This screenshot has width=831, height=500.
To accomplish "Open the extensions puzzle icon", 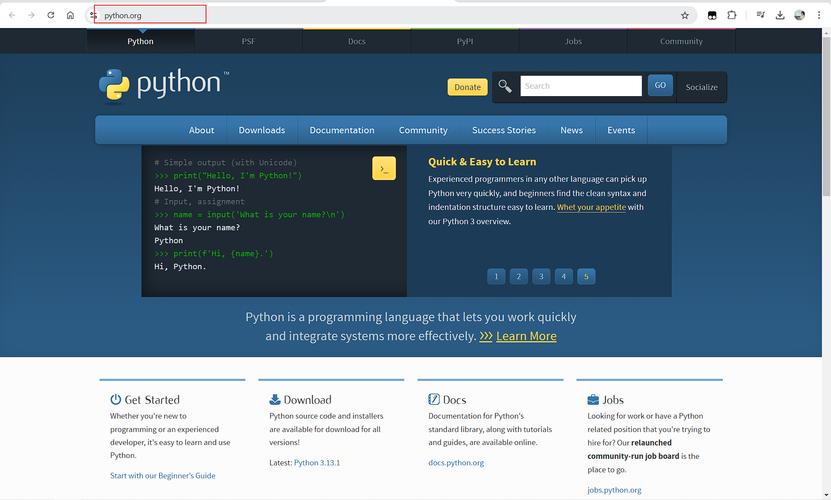I will 732,15.
